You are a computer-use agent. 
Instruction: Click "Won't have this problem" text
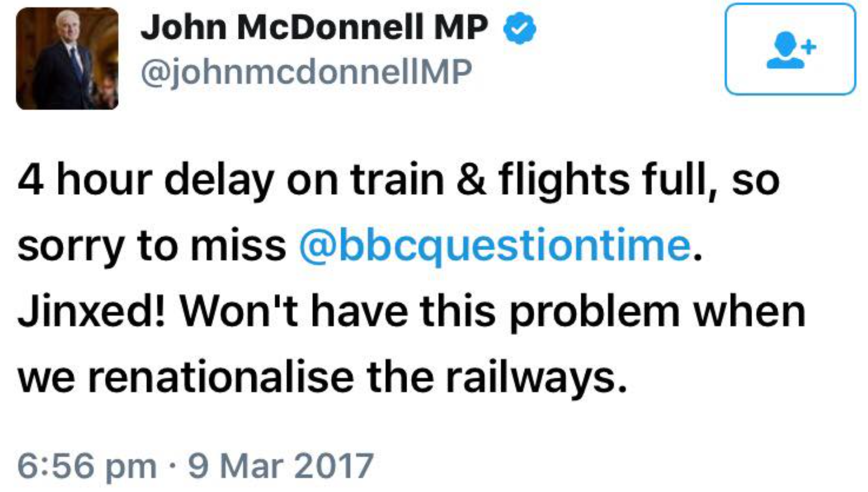tap(430, 311)
